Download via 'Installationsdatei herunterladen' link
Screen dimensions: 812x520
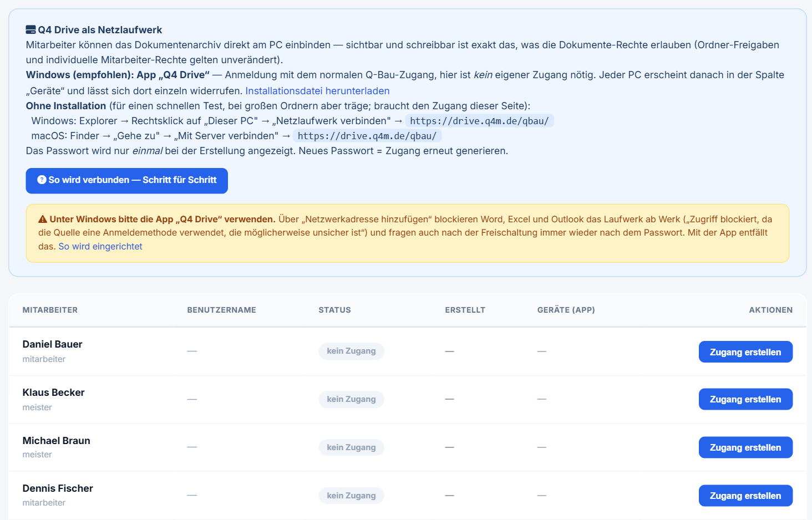(317, 91)
